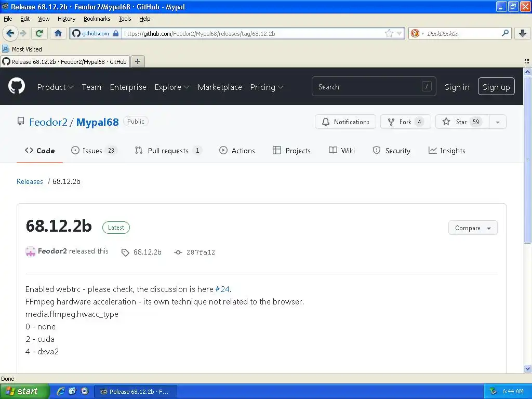This screenshot has height=399, width=532.
Task: Fork the repository
Action: [x=405, y=122]
